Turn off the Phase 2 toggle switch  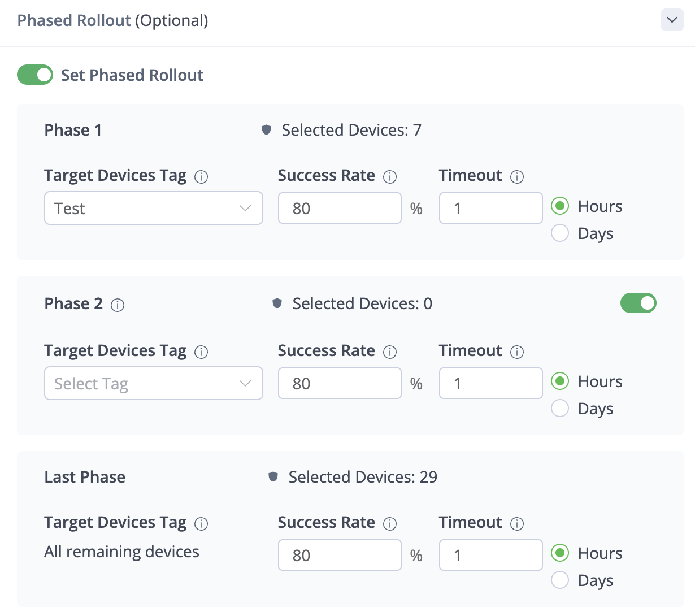(638, 303)
